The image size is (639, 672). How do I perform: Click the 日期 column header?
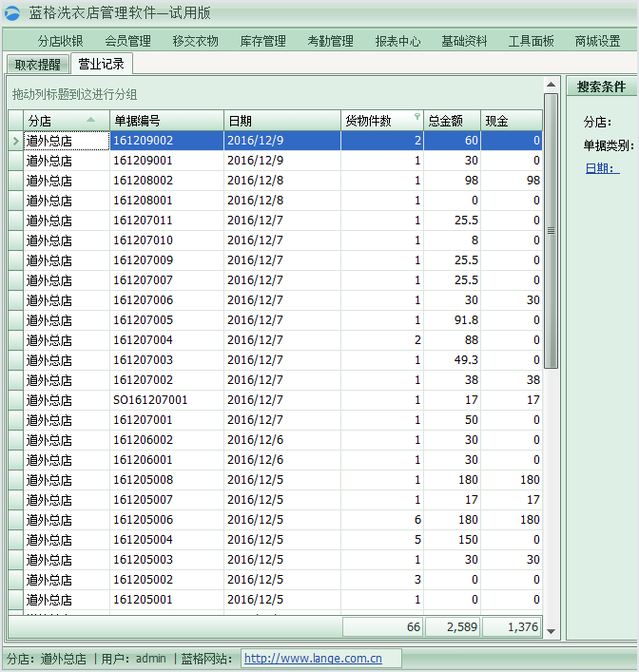(x=281, y=121)
